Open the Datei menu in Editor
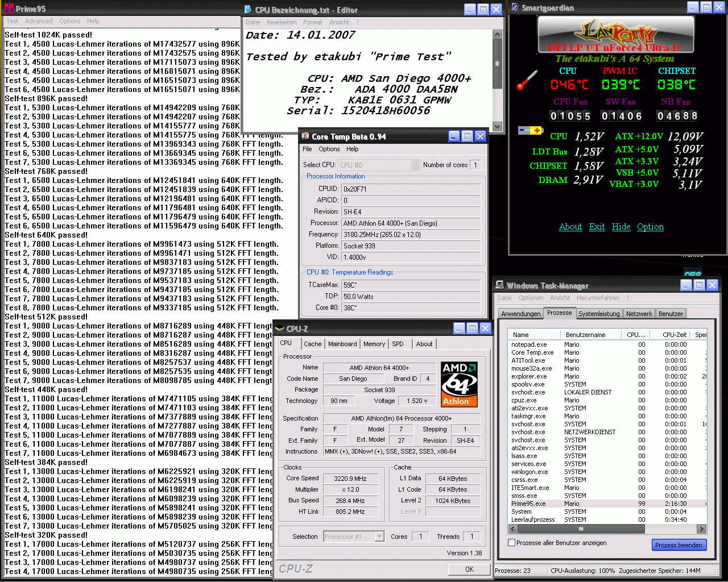The image size is (728, 582). [x=253, y=22]
